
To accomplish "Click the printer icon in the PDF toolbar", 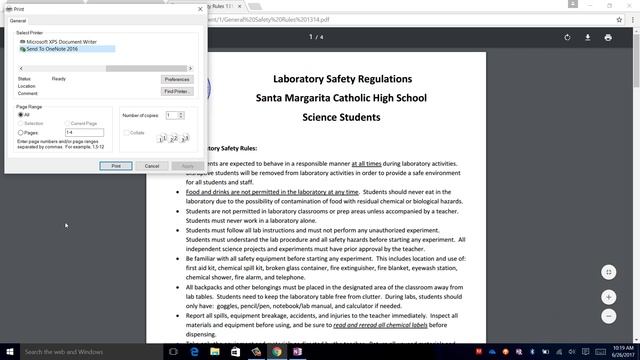I will (608, 38).
